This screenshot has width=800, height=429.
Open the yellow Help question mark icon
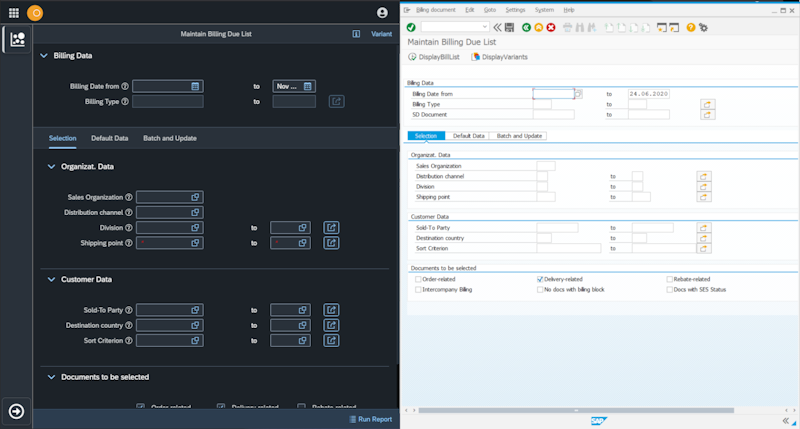pos(691,27)
